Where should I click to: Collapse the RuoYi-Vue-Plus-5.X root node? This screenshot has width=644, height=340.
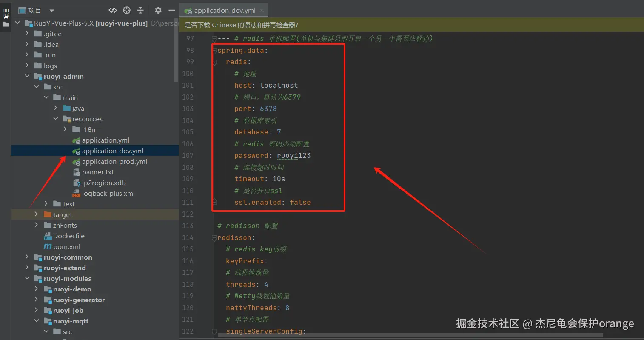tap(17, 23)
